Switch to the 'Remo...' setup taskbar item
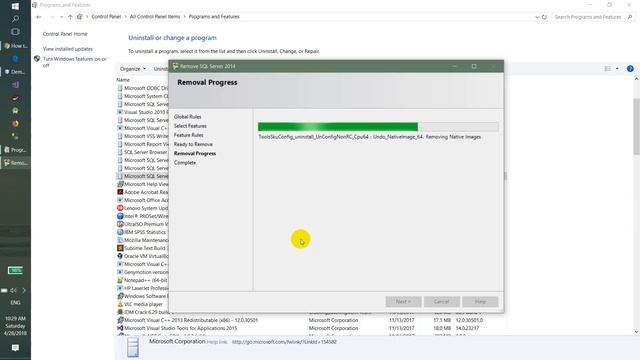Image resolution: width=640 pixels, height=360 pixels. pyautogui.click(x=16, y=163)
